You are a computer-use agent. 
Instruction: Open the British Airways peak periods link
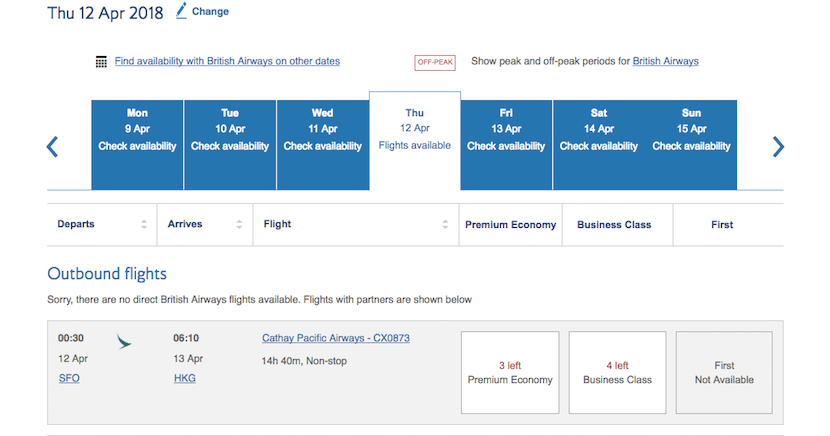coord(665,61)
